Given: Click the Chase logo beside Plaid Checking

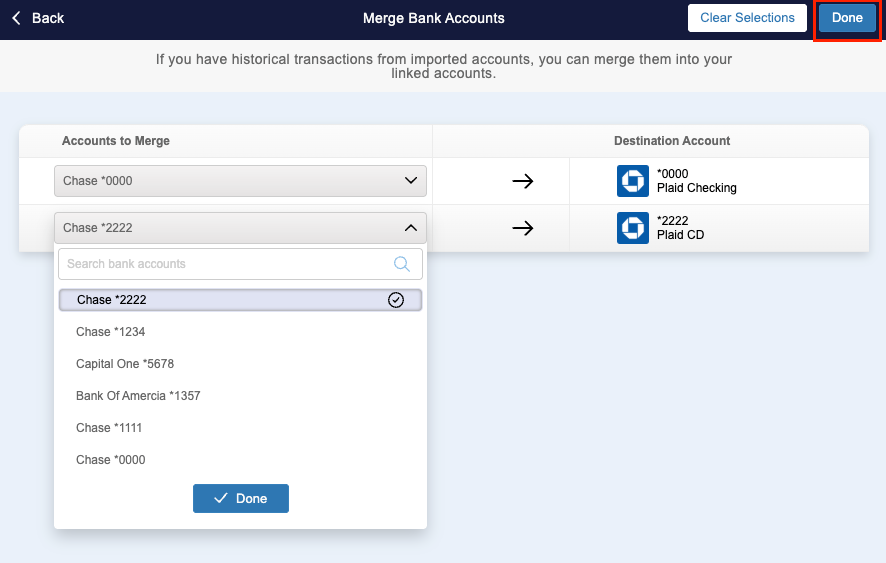Looking at the screenshot, I should pos(633,181).
